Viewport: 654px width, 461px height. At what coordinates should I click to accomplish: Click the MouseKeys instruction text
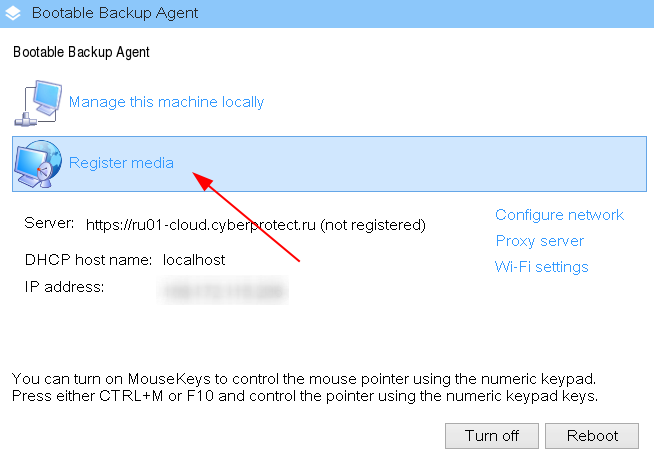pyautogui.click(x=304, y=387)
